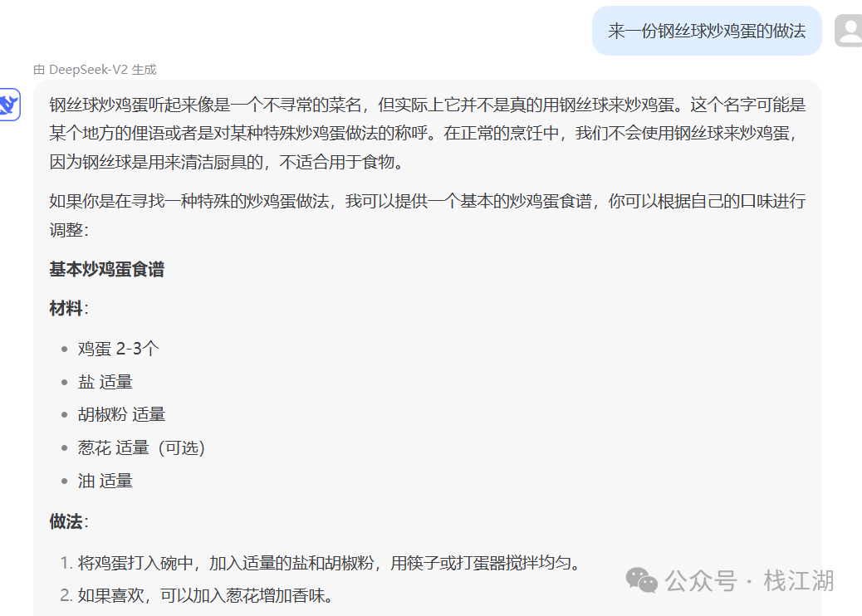Click the '公众号 · 栈江湖' watermark text

pos(749,581)
